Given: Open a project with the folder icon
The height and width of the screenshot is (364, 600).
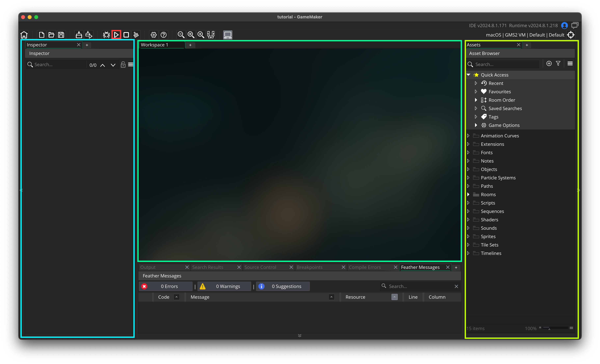Looking at the screenshot, I should pos(51,35).
